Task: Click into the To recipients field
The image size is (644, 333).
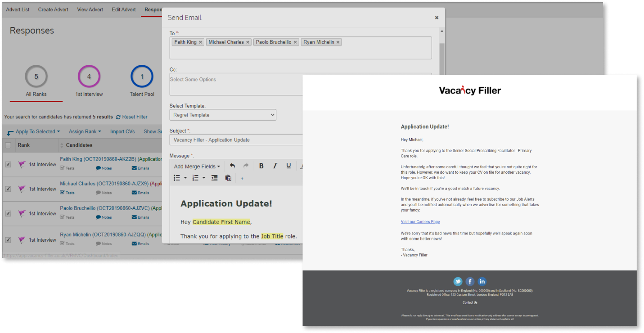Action: (x=301, y=48)
